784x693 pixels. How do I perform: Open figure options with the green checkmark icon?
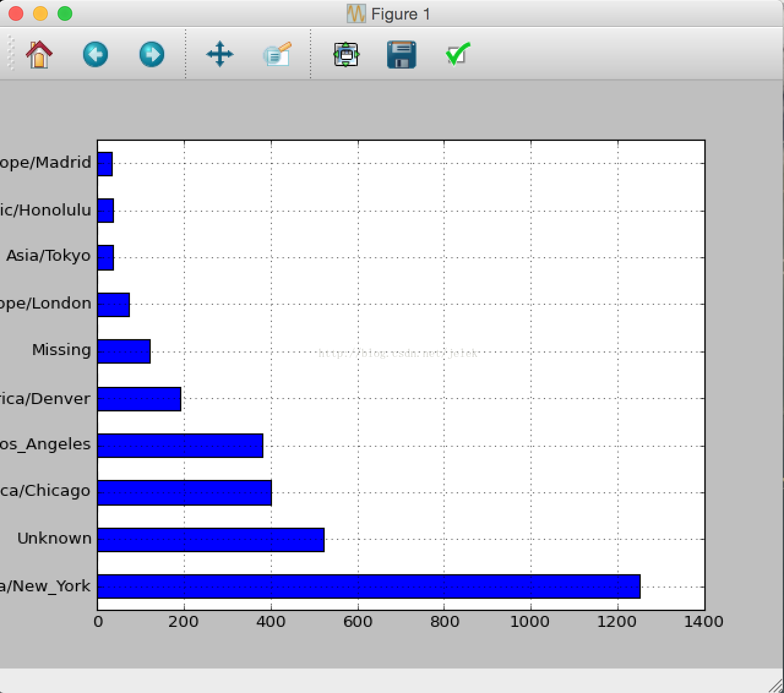(x=458, y=54)
